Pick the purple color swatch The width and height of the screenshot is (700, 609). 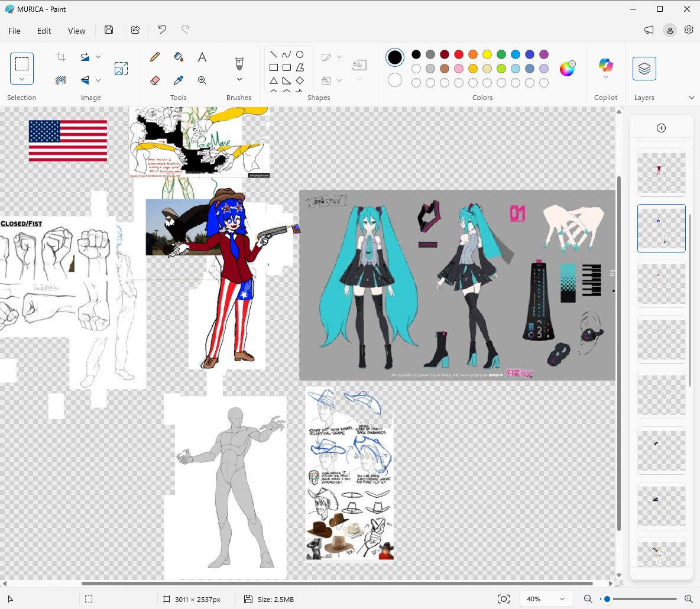click(x=544, y=54)
